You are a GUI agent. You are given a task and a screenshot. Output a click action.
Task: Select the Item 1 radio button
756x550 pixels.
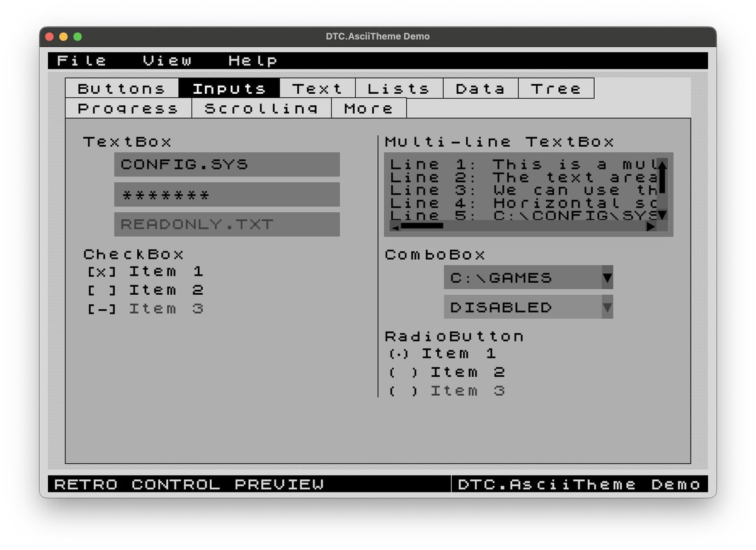pos(443,353)
